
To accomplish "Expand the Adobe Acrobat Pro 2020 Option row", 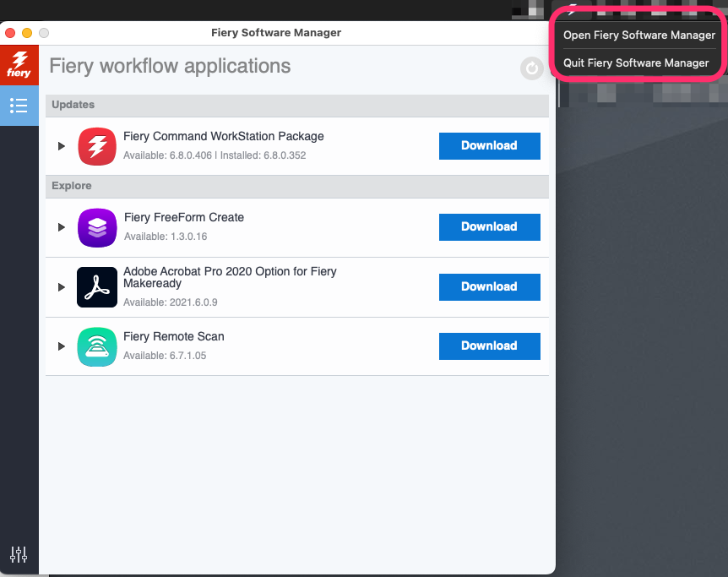I will [x=61, y=287].
